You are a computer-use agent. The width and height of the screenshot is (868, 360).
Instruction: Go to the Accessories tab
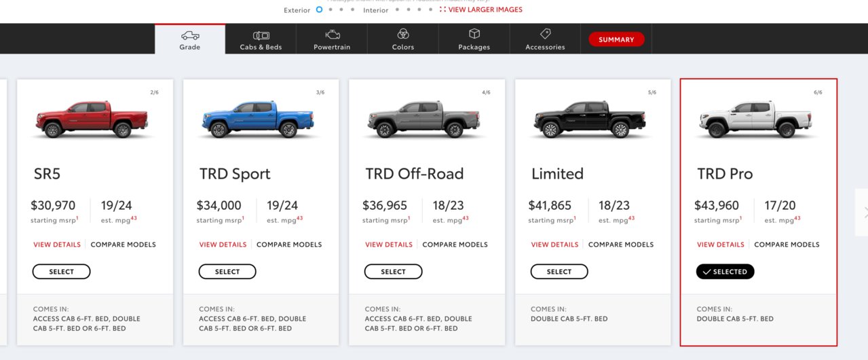point(545,39)
